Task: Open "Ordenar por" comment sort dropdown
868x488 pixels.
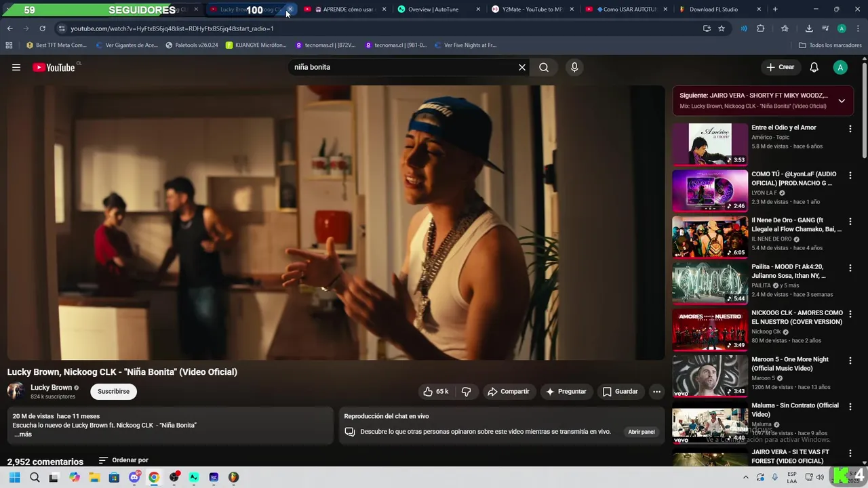Action: [x=123, y=460]
